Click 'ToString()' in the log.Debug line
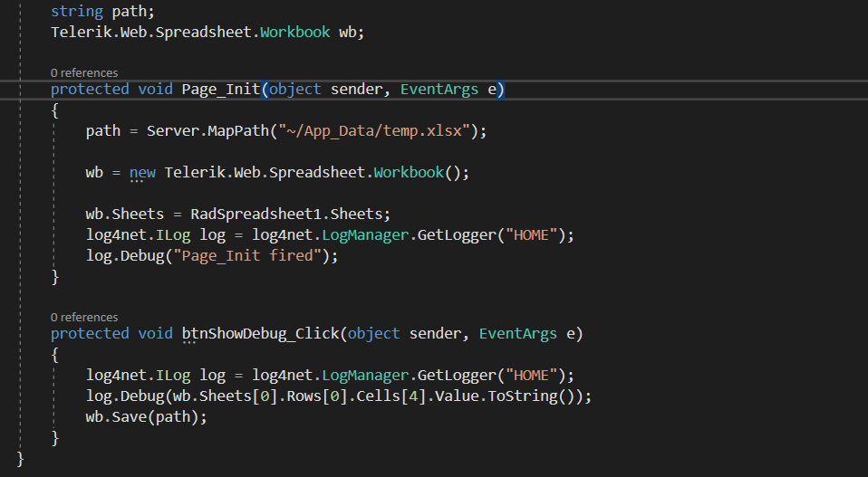The height and width of the screenshot is (477, 868). pyautogui.click(x=531, y=396)
